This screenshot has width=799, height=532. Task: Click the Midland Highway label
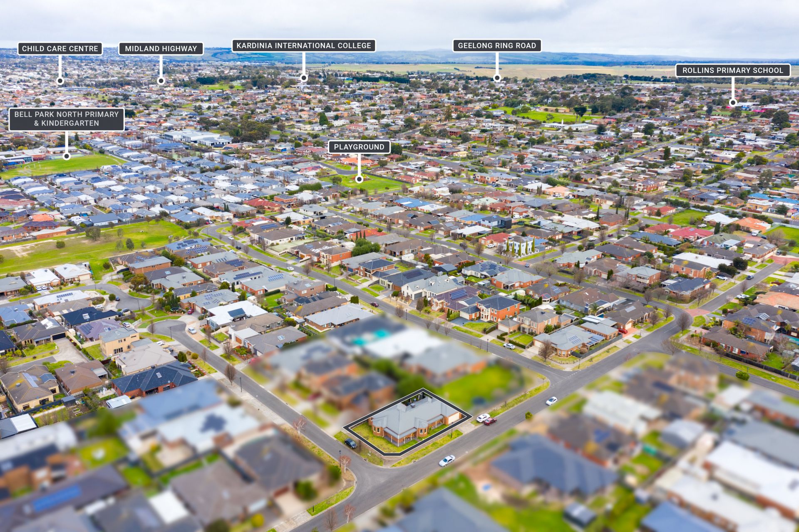pos(161,49)
